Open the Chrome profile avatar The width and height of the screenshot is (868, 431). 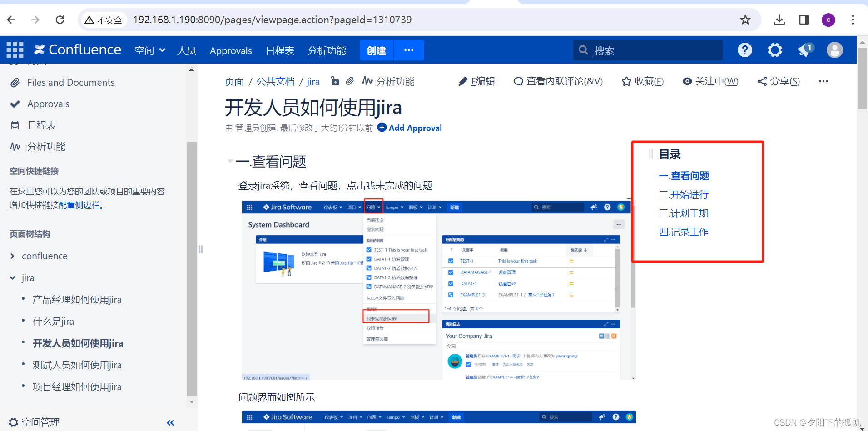click(x=828, y=20)
